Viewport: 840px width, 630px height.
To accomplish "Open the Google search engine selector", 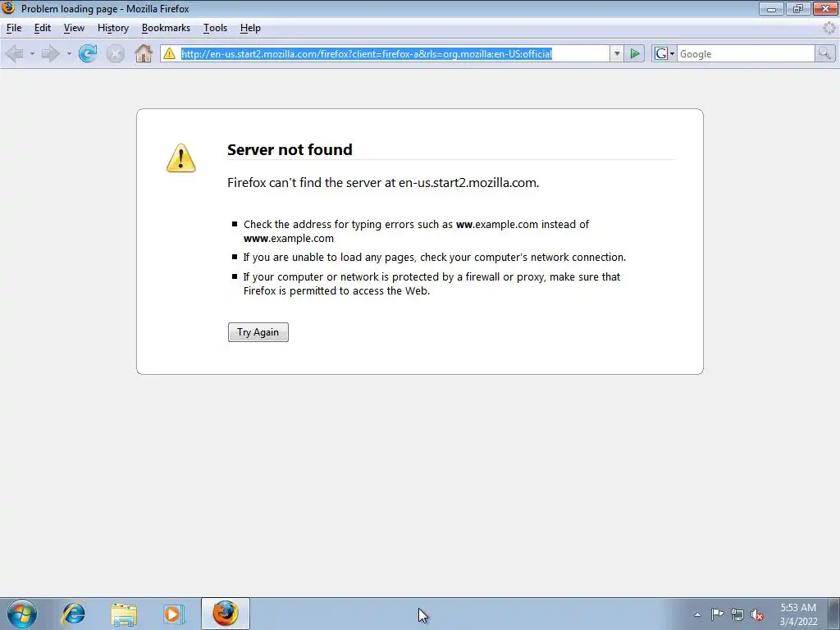I will coord(664,53).
